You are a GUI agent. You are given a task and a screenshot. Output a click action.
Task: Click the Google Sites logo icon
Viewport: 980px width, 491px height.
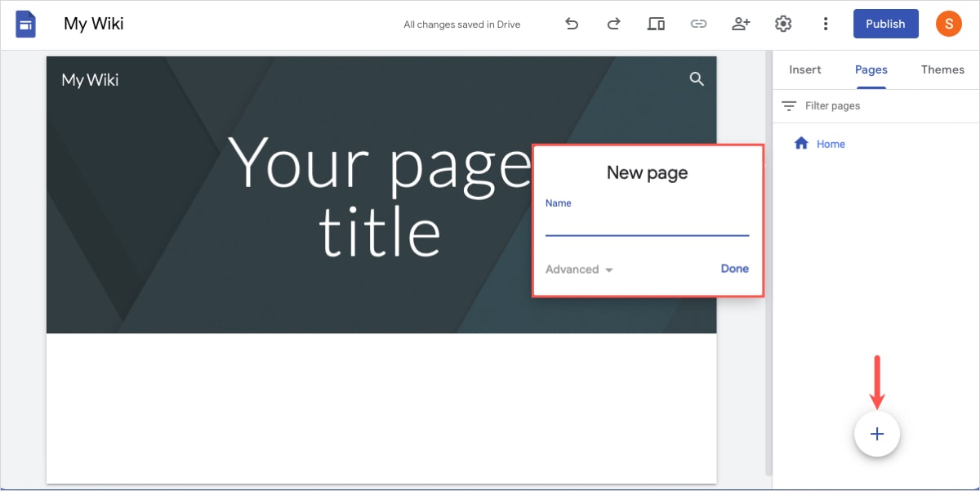tap(25, 24)
